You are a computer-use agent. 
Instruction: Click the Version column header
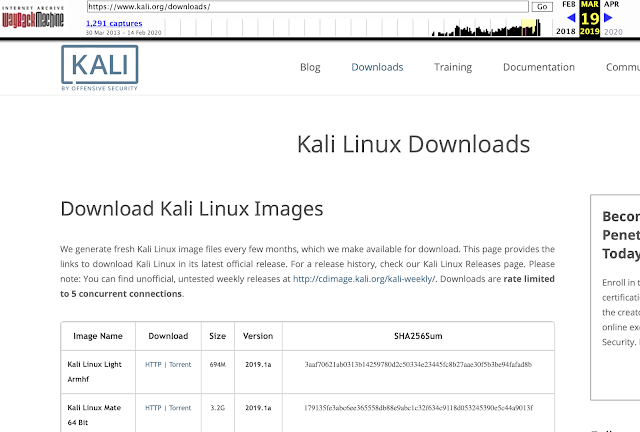[x=258, y=336]
